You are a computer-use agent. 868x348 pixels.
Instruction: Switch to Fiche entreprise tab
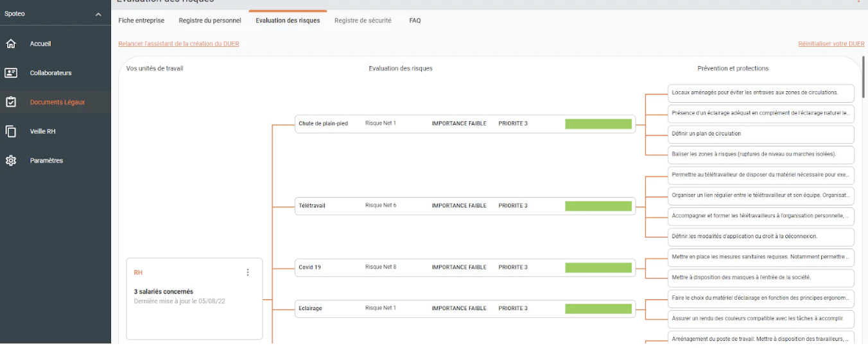pos(141,21)
